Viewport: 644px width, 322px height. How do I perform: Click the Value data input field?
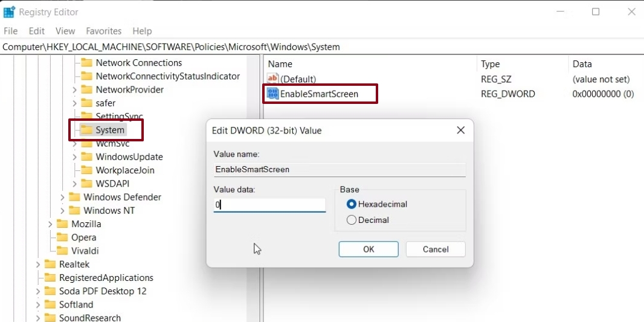point(269,205)
